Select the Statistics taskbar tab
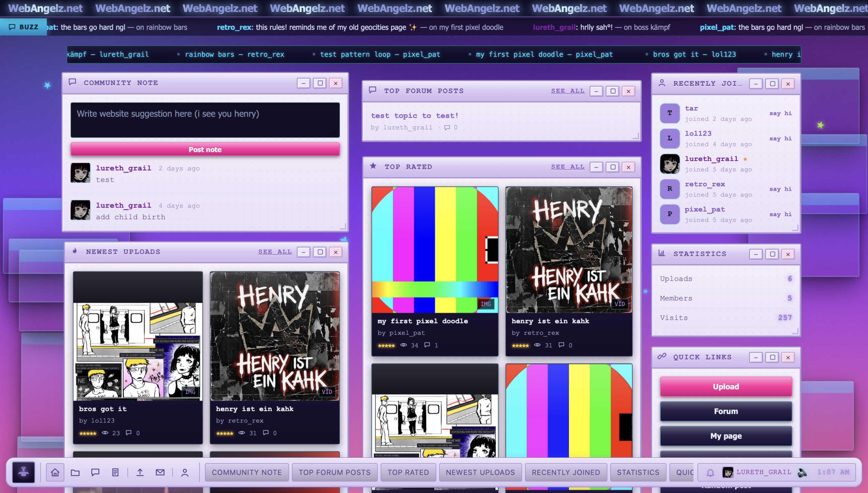Screen dimensions: 868x493 click(638, 472)
